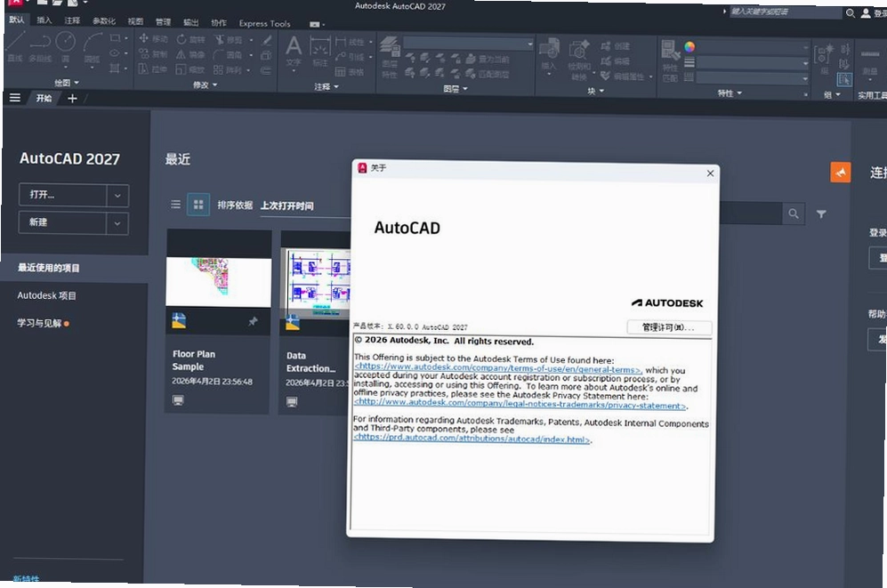The height and width of the screenshot is (588, 887).
Task: Switch to the 默认 (Home) ribbon tab
Action: [x=17, y=20]
